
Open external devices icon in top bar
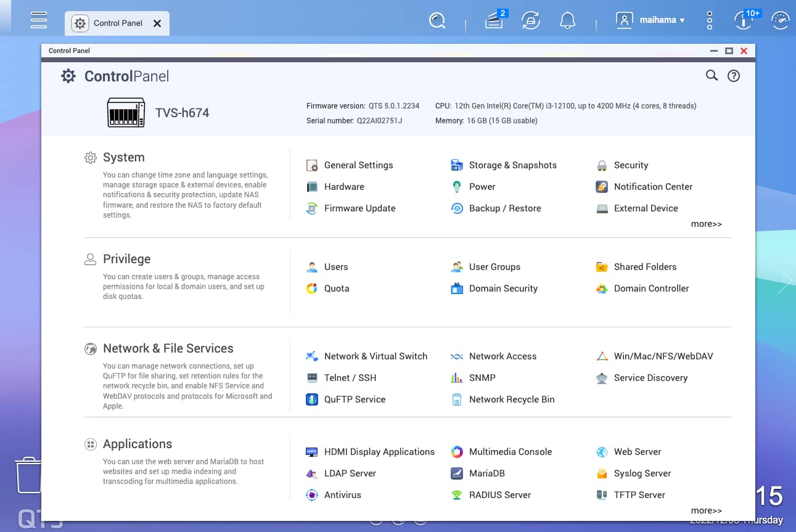(x=530, y=20)
